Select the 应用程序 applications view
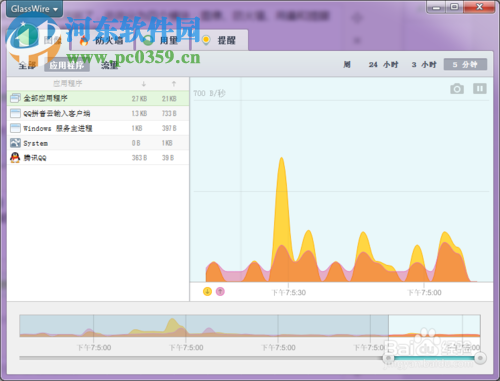This screenshot has width=500, height=381. point(67,65)
